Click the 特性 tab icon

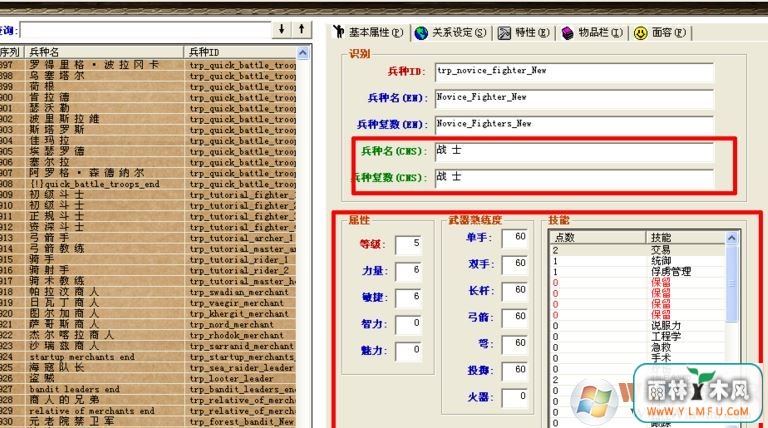504,33
